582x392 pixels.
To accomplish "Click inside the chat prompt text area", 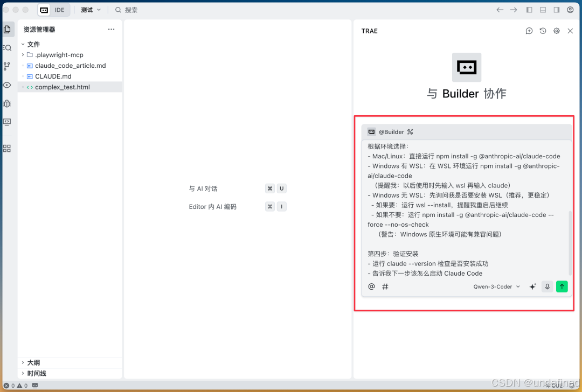I will (x=466, y=209).
